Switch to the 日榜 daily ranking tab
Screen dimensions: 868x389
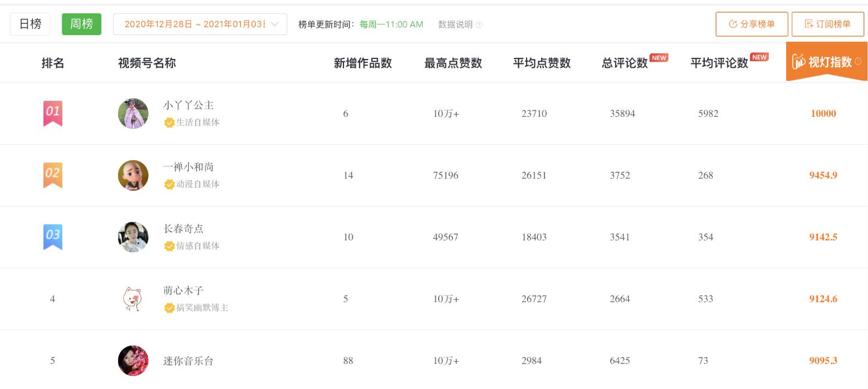(x=30, y=24)
